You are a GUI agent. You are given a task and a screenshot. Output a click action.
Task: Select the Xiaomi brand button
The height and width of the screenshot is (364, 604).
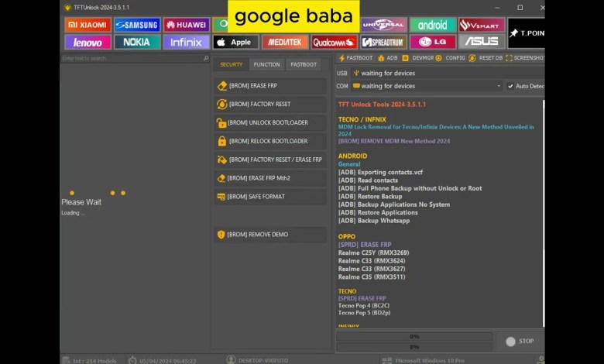click(x=88, y=25)
